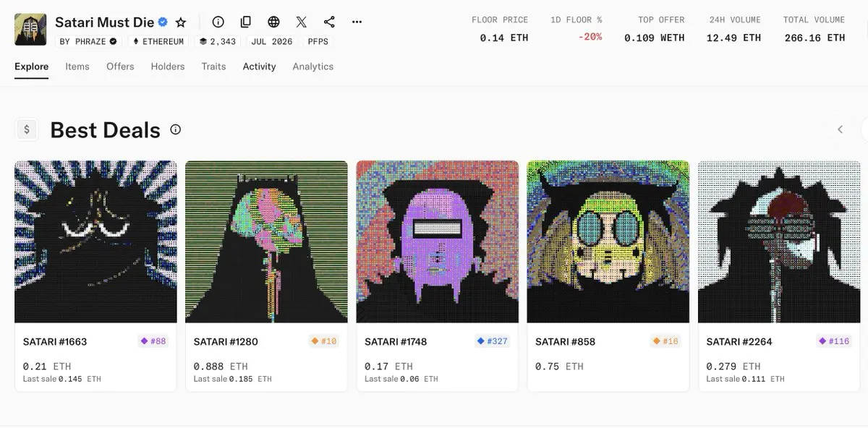The height and width of the screenshot is (428, 868).
Task: Click the previous carousel arrow for Best Deals
Action: point(840,129)
